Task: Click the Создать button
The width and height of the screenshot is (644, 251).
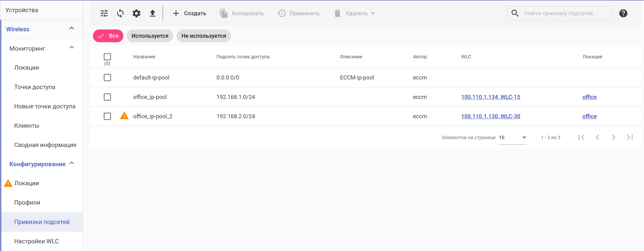Action: click(x=190, y=13)
